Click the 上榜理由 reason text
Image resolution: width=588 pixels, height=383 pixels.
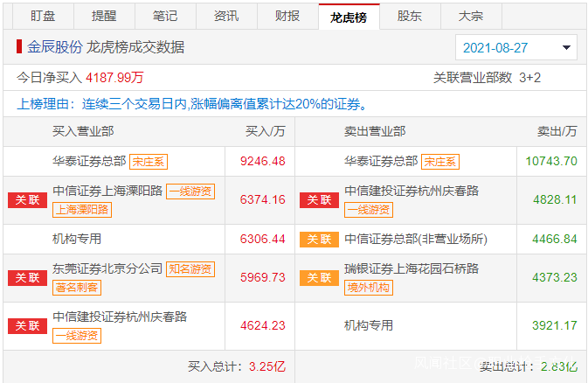pos(192,104)
